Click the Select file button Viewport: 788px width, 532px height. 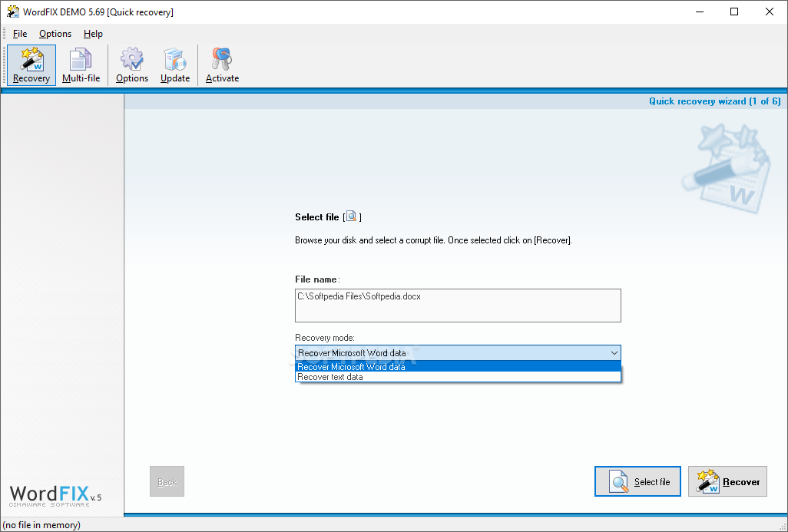tap(637, 481)
